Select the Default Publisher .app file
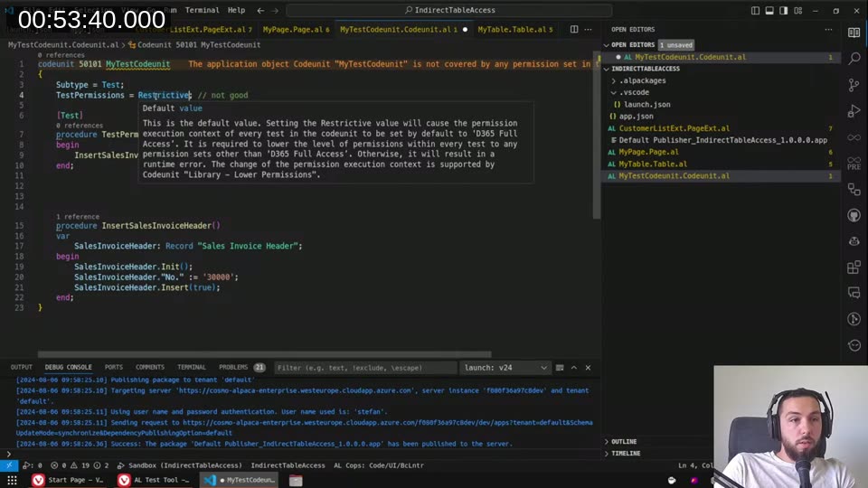 tap(722, 140)
